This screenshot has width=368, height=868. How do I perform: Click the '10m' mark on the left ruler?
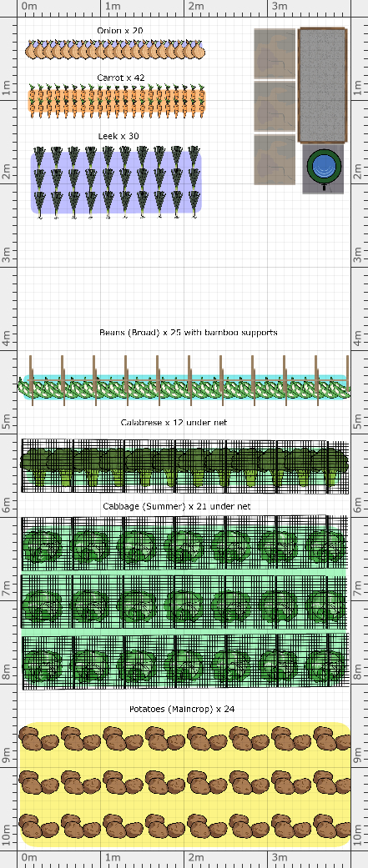coord(6,836)
